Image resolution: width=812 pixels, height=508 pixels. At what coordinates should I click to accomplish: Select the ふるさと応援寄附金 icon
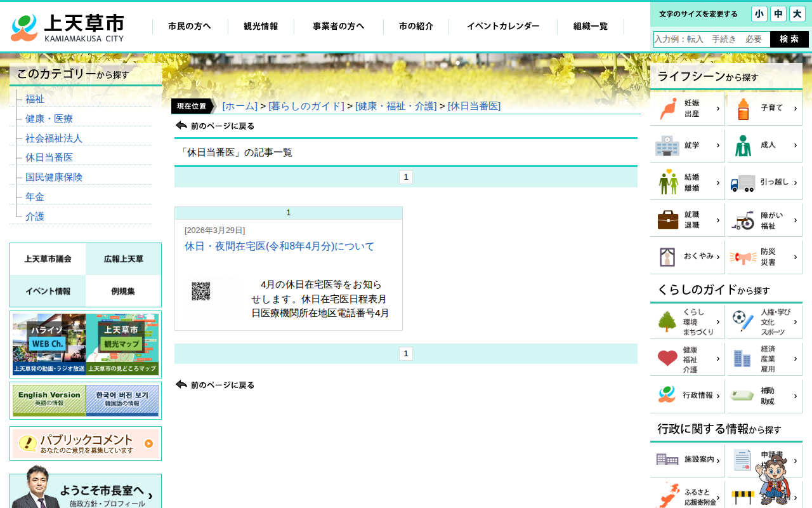point(688,495)
